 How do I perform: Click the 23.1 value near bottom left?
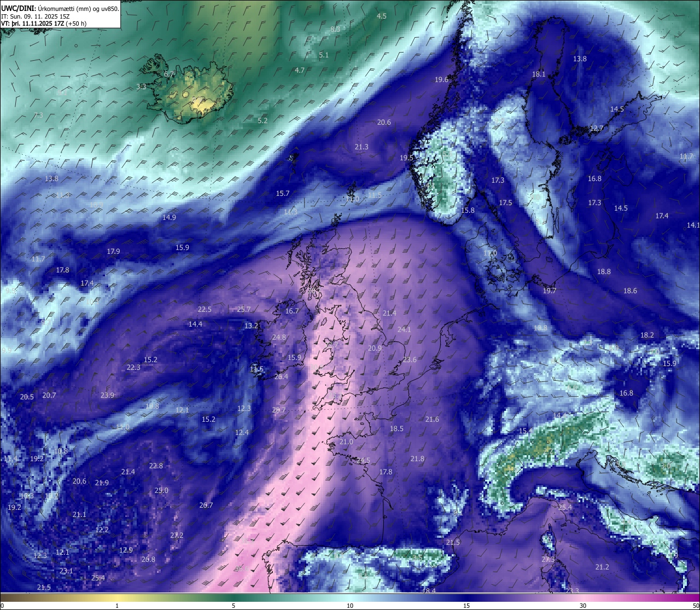pos(66,571)
